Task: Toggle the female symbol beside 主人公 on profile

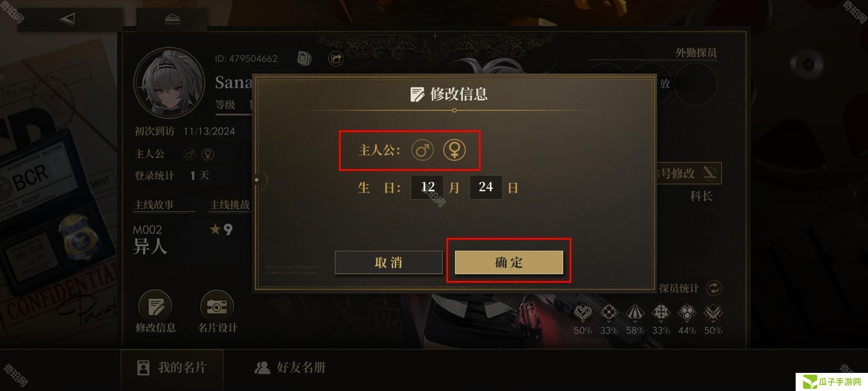Action: pos(208,154)
